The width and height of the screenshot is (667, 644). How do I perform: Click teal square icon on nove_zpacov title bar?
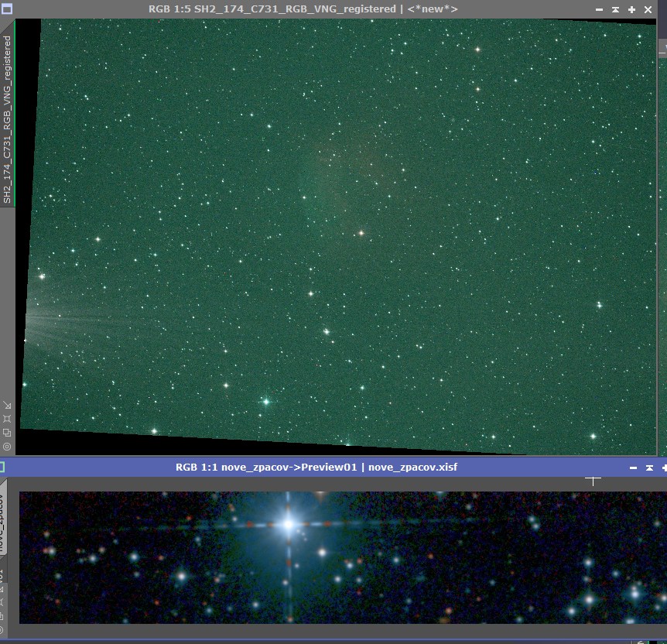[2, 467]
